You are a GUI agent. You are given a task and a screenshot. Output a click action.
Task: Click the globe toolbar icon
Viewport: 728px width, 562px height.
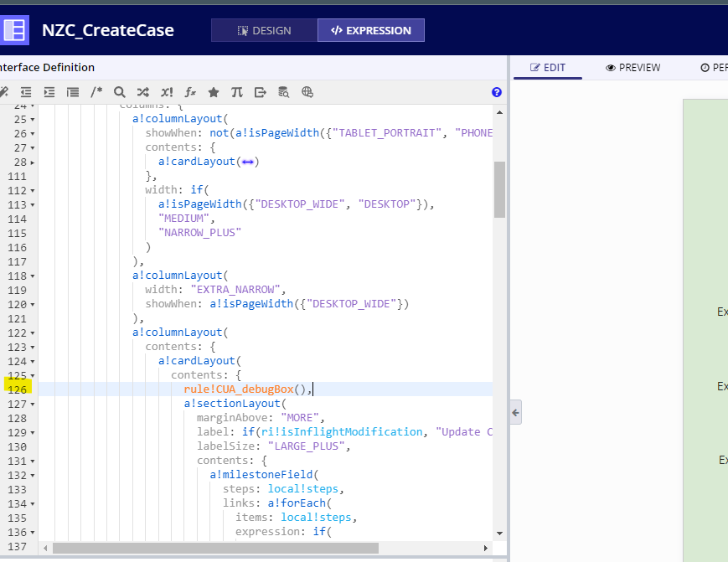pos(307,92)
